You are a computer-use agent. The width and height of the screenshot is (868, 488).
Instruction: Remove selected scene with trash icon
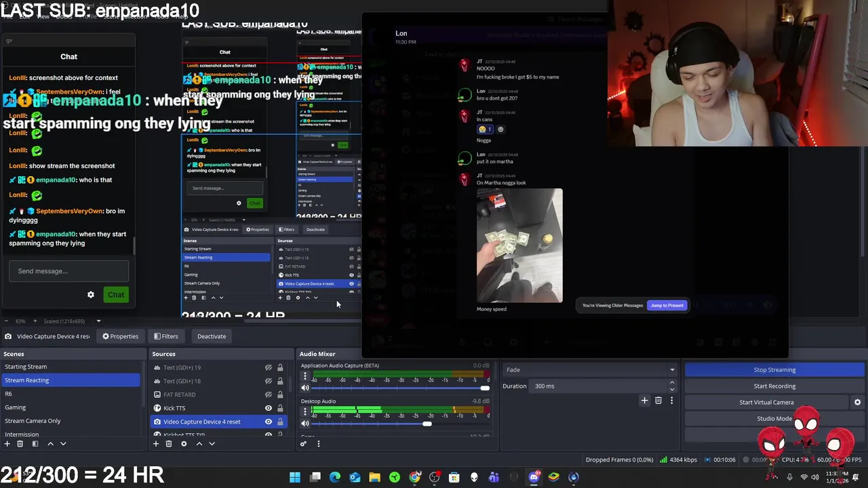20,444
